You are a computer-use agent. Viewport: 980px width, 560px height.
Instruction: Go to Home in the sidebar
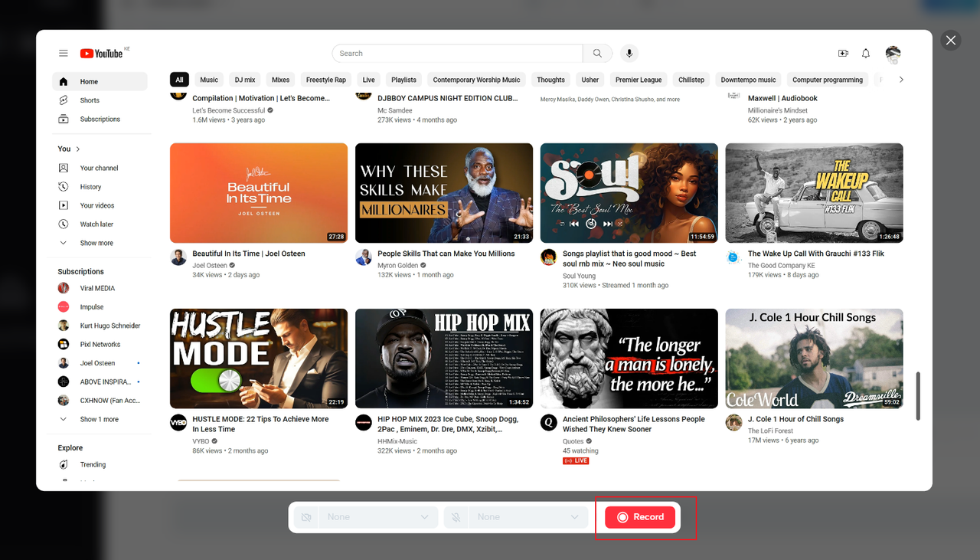coord(100,82)
